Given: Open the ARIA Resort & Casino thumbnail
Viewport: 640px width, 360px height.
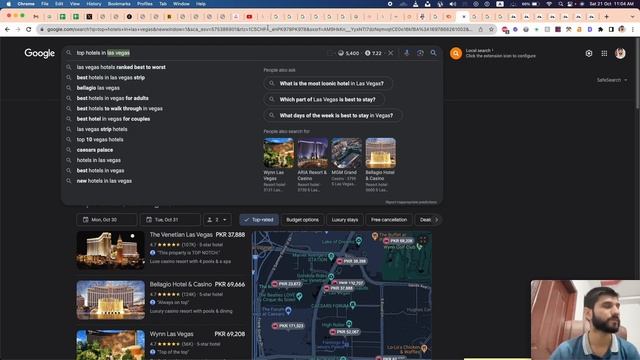Looking at the screenshot, I should 313,153.
